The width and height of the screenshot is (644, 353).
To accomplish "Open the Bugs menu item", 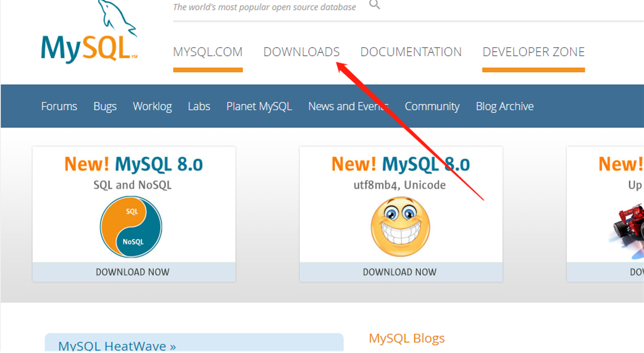I will pyautogui.click(x=105, y=107).
